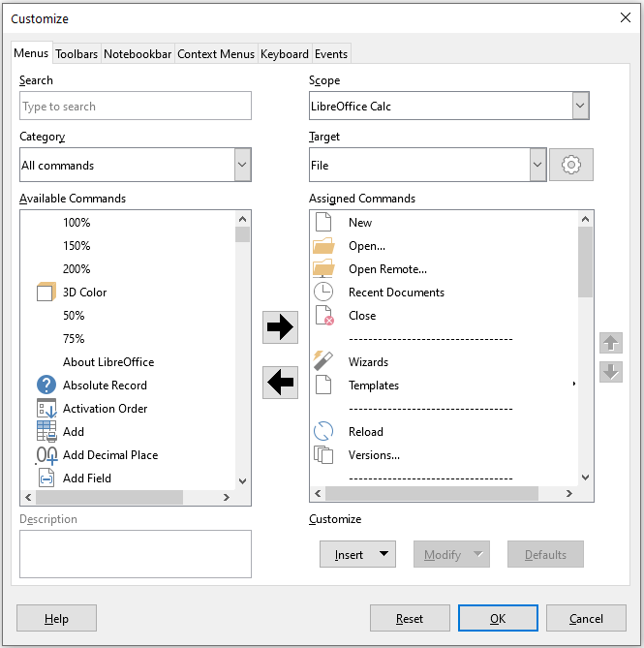The width and height of the screenshot is (644, 648).
Task: Switch to the Menus tab
Action: tap(31, 53)
